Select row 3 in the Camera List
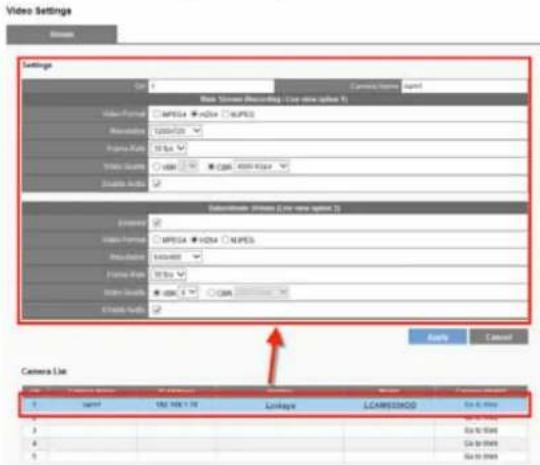This screenshot has width=540, height=465. tap(275, 431)
